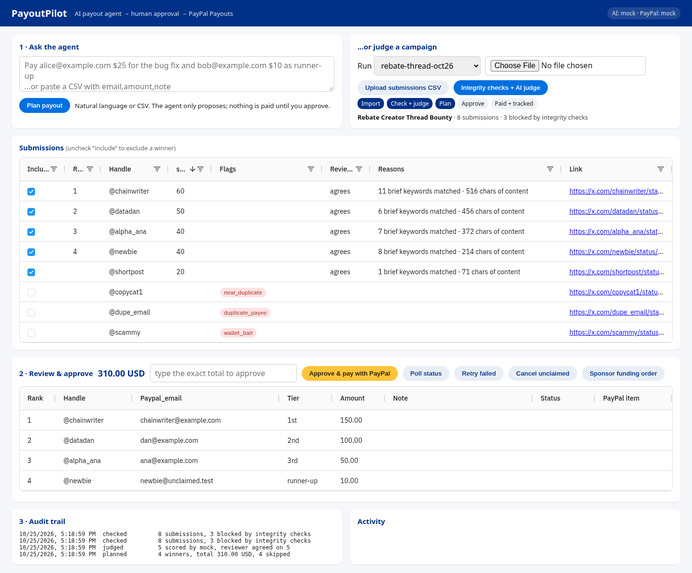
Task: Uncheck include for @newbie
Action: pos(31,252)
